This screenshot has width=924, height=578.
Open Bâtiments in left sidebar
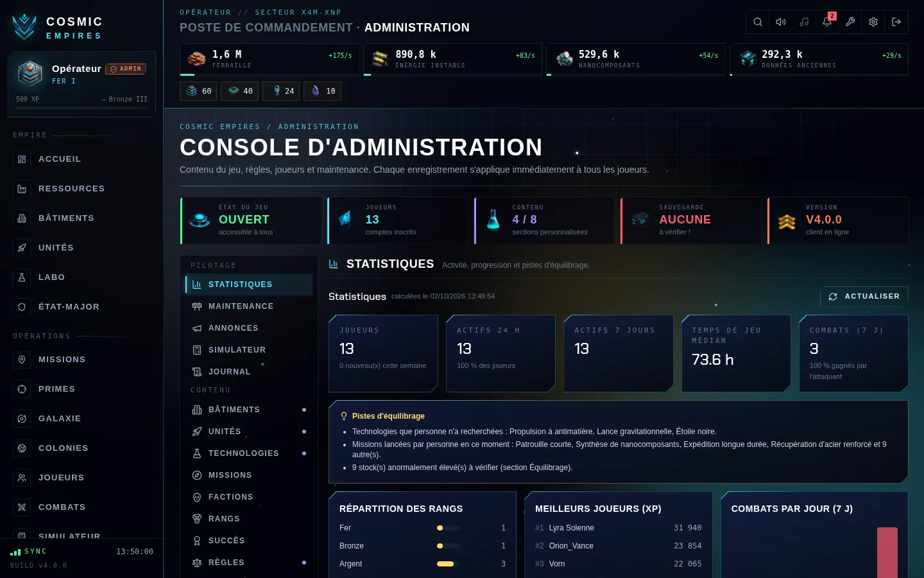point(81,218)
